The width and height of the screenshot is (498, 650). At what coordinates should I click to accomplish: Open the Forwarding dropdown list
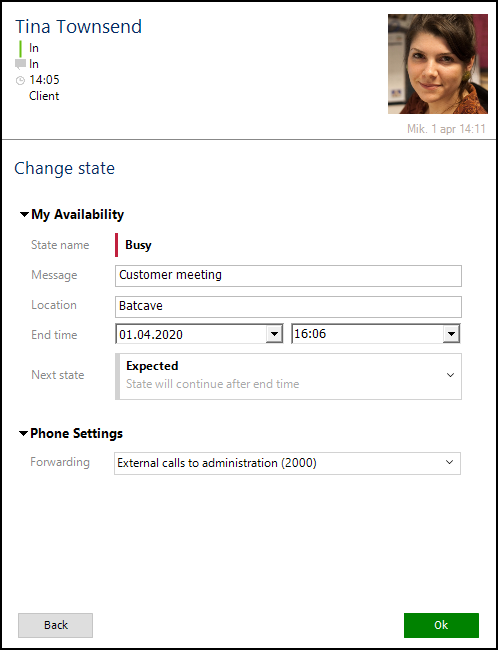click(287, 463)
